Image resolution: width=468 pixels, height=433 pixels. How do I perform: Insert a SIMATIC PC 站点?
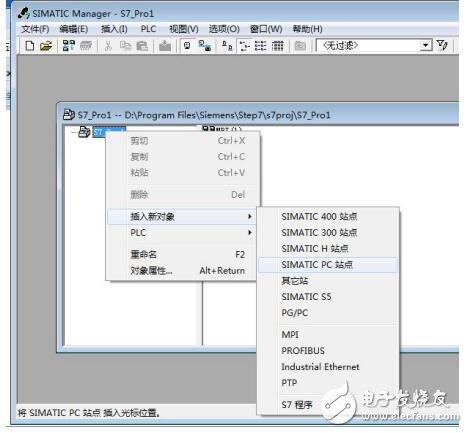(x=328, y=265)
